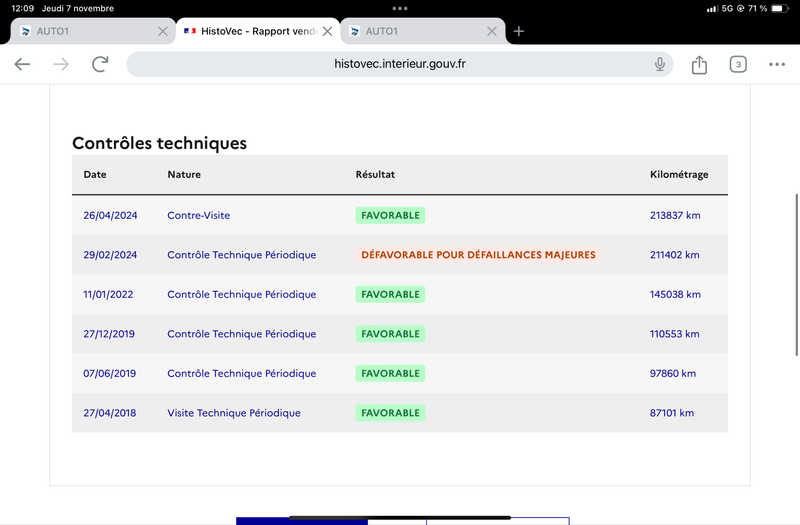The width and height of the screenshot is (800, 525).
Task: Click the Résultat column header
Action: pos(375,174)
